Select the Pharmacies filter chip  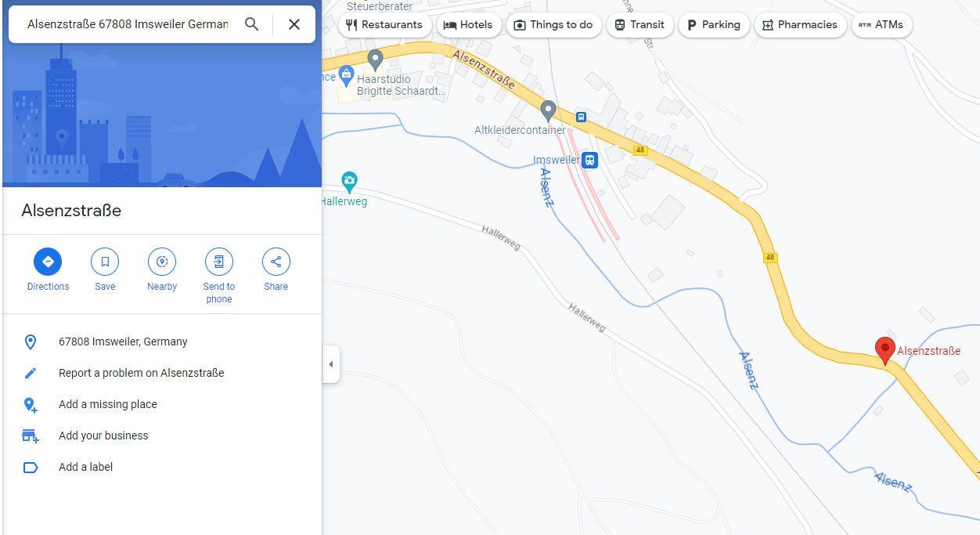pyautogui.click(x=800, y=25)
